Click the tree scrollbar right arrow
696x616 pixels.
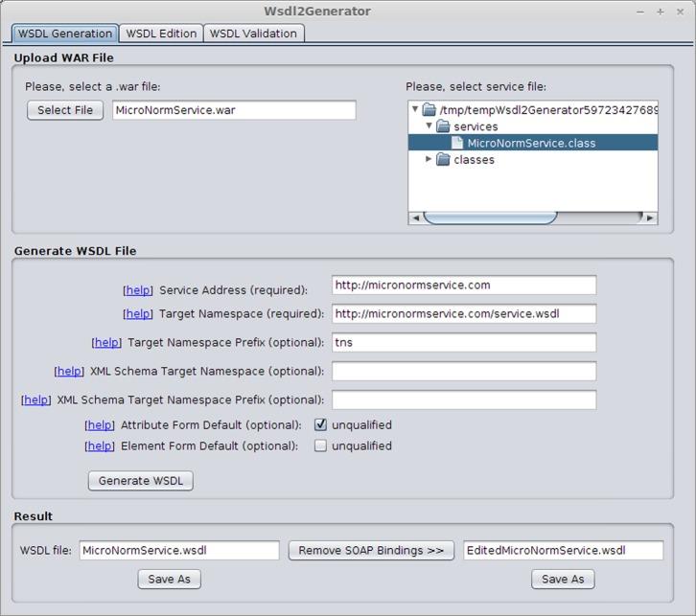[x=650, y=218]
